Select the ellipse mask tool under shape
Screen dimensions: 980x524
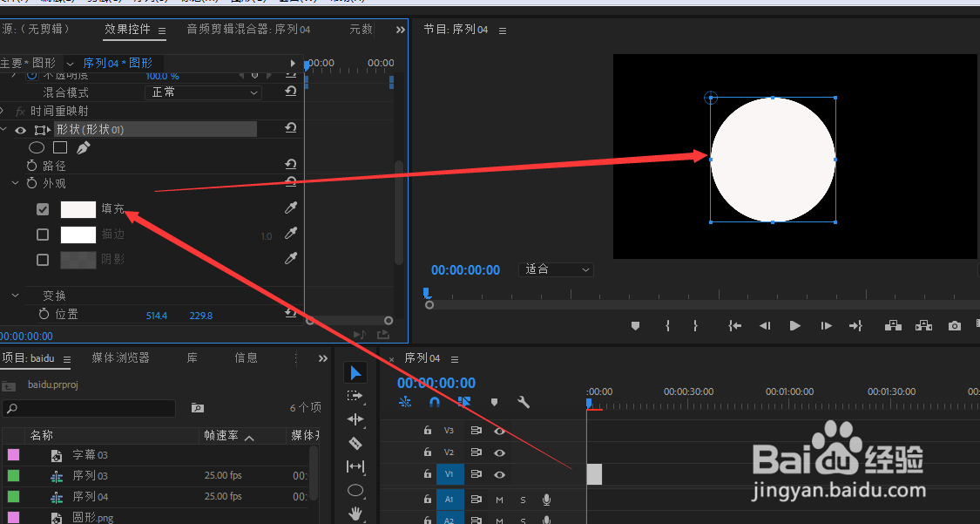[x=37, y=147]
